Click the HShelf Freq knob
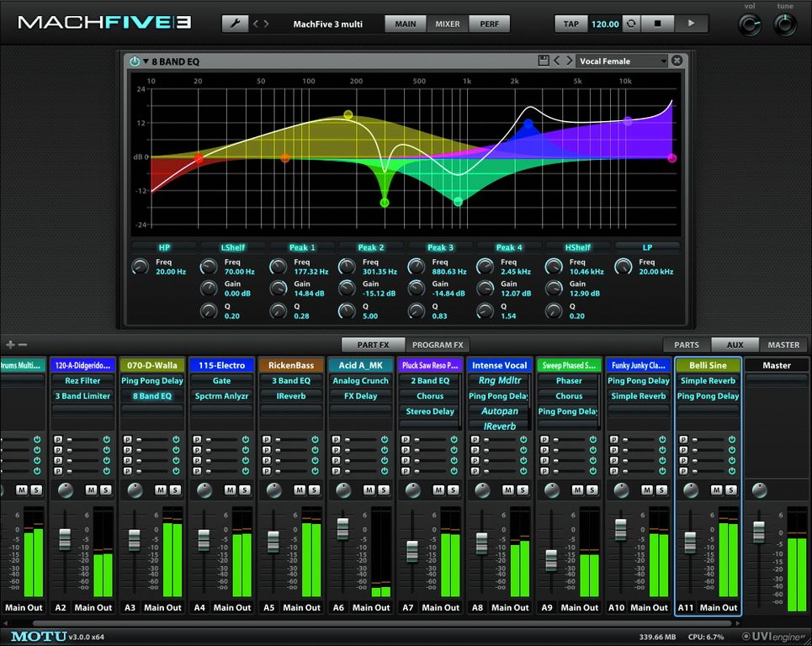 pyautogui.click(x=554, y=267)
